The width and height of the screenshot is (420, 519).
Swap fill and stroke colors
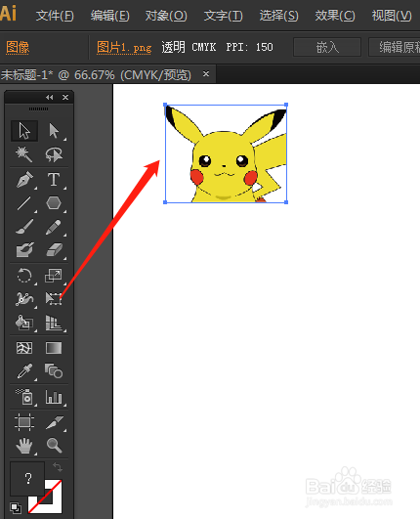point(58,467)
